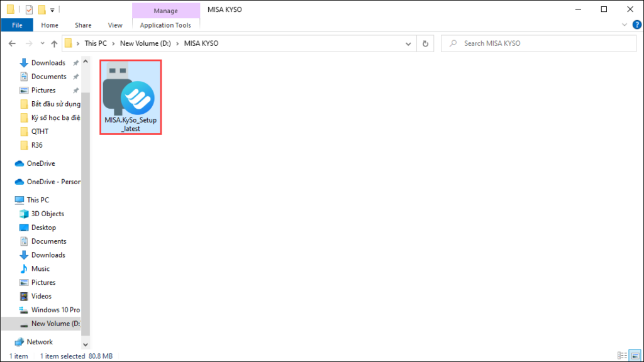Viewport: 644px width, 362px height.
Task: Switch to details view layout
Action: (x=622, y=356)
